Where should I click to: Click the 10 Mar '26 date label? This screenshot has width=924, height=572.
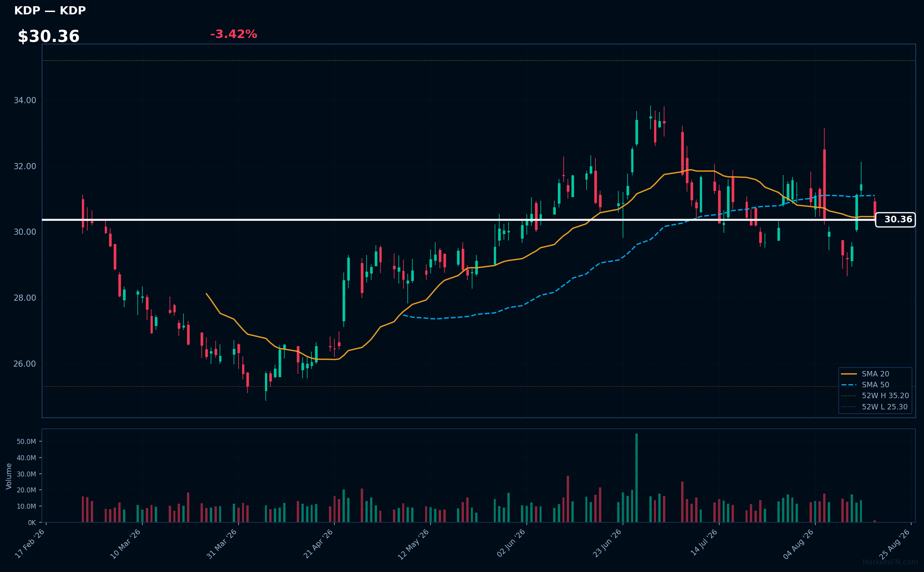126,543
